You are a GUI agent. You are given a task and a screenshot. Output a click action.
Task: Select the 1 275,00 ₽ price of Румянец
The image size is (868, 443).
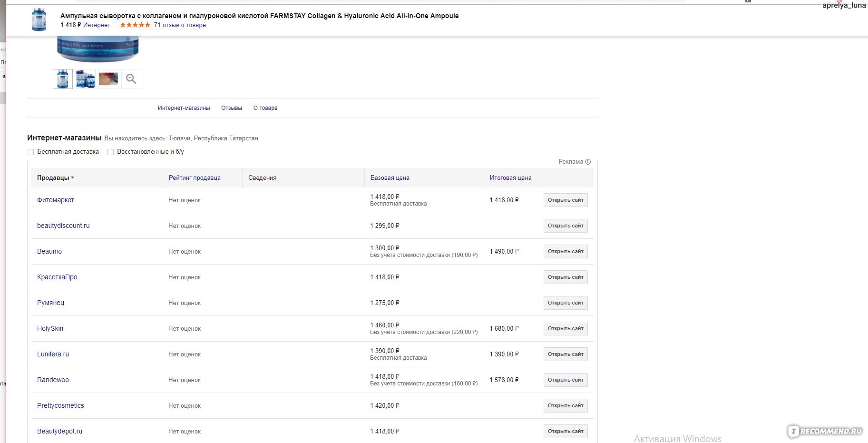click(x=385, y=303)
